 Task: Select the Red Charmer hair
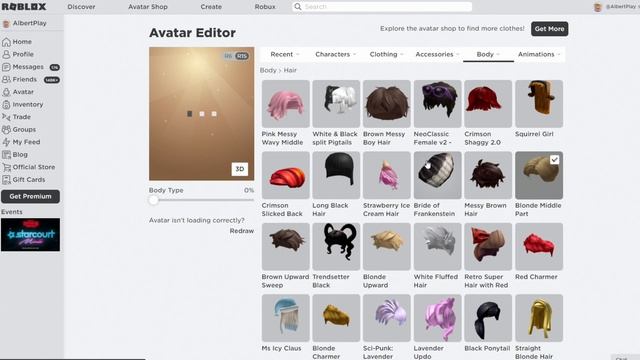coord(539,247)
